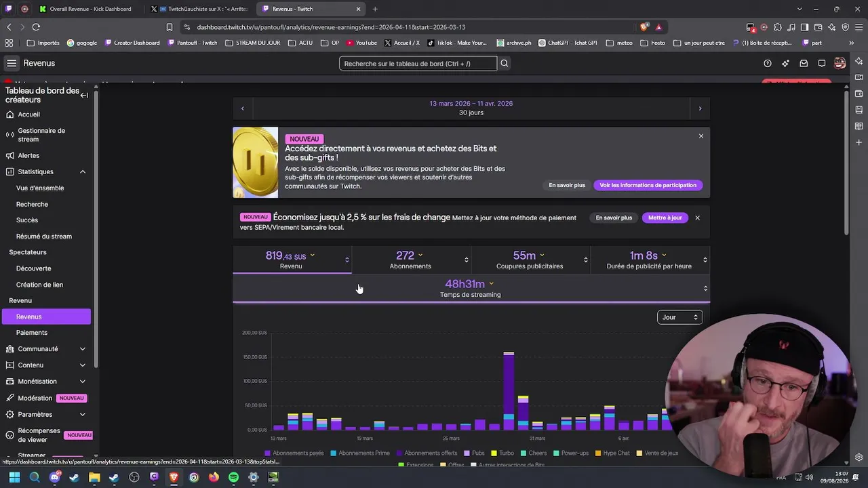The image size is (868, 488).
Task: Open the inbox envelope icon
Action: (x=804, y=64)
